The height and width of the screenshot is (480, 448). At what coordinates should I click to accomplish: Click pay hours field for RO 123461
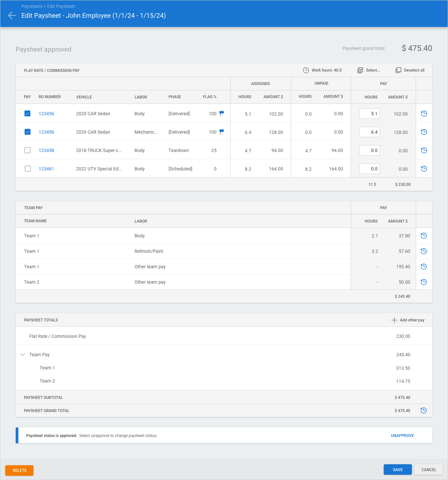click(369, 169)
